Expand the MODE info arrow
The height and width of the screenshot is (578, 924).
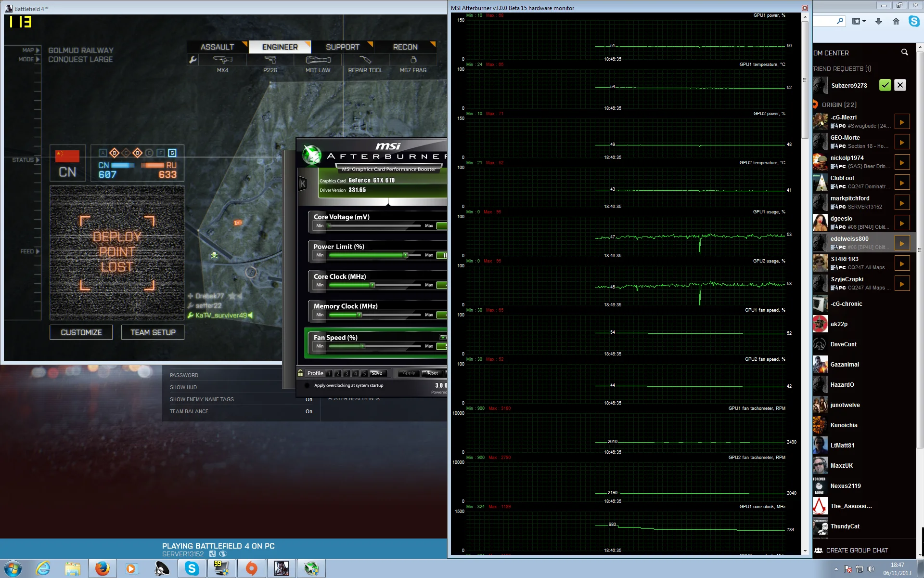[38, 59]
